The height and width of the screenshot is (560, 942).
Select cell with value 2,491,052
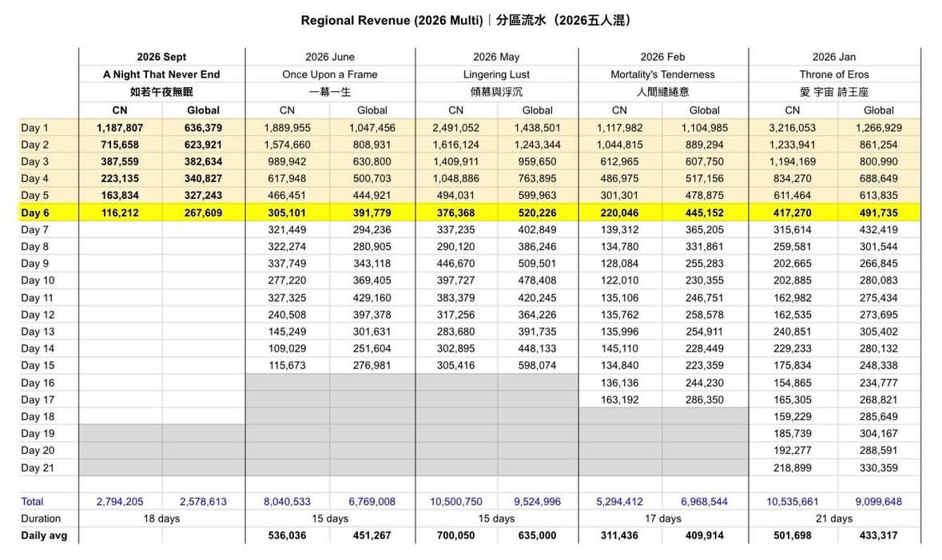(x=456, y=128)
